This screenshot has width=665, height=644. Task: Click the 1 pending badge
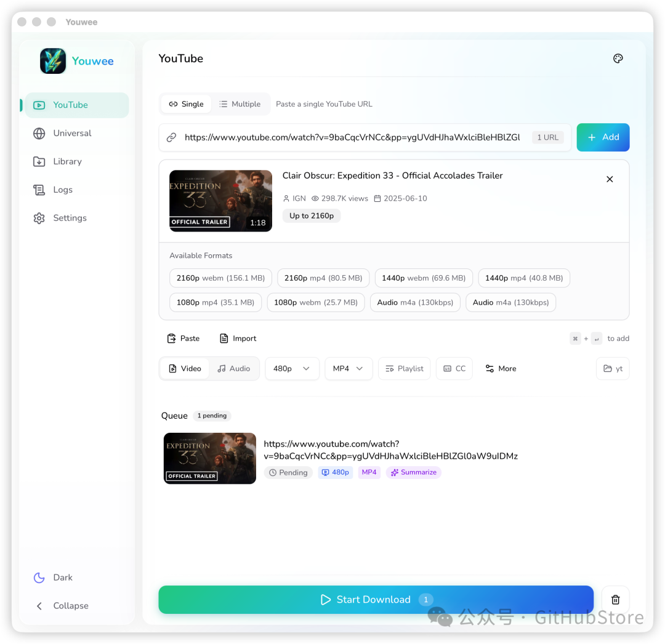coord(212,416)
